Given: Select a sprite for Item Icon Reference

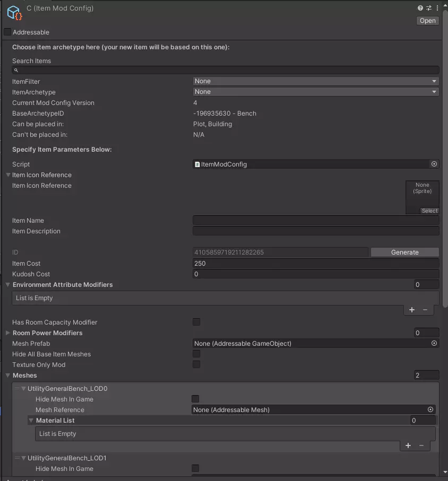Looking at the screenshot, I should coord(429,211).
